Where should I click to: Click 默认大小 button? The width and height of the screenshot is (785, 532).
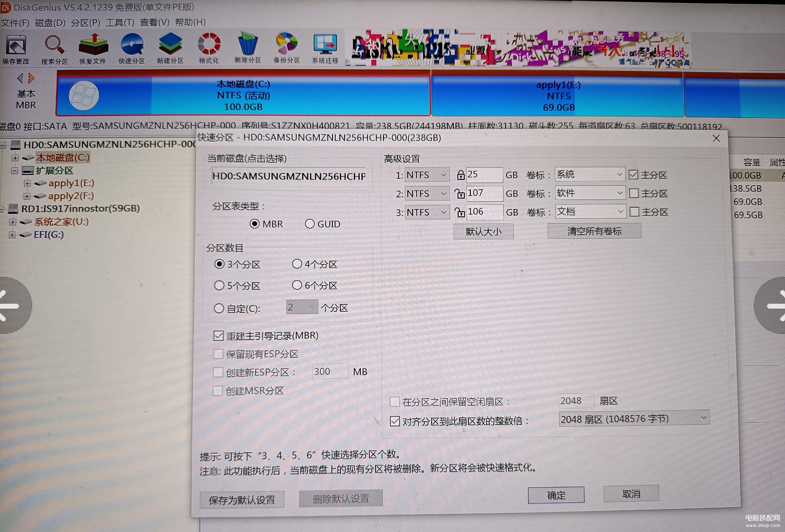[x=483, y=232]
